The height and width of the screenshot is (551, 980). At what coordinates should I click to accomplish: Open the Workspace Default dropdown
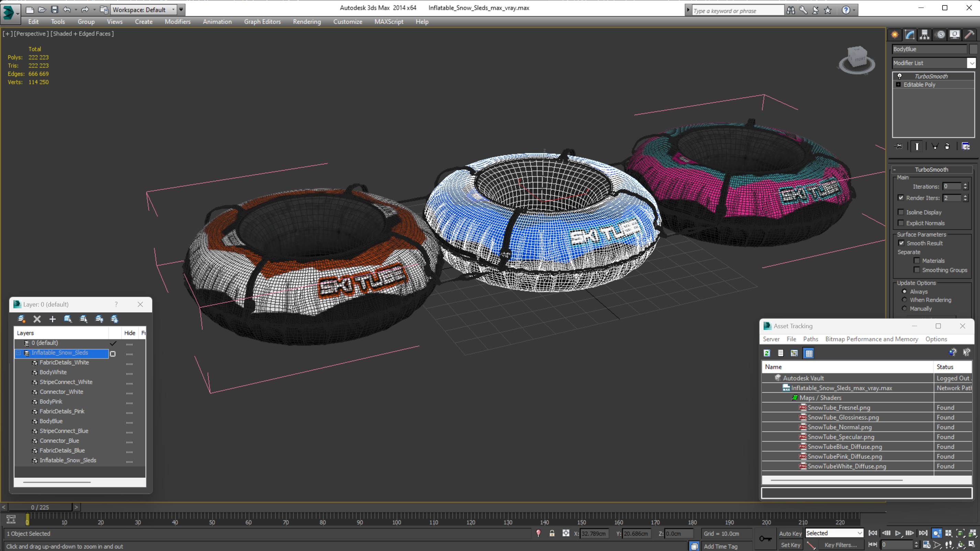tap(144, 10)
